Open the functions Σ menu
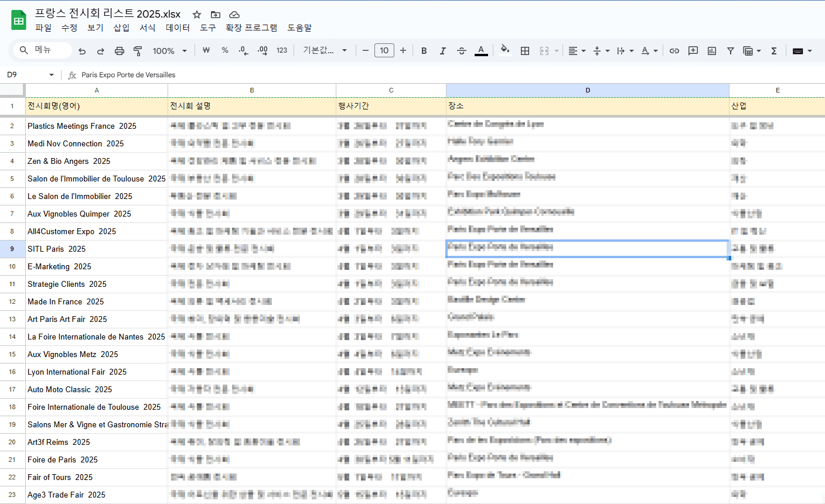Image resolution: width=825 pixels, height=504 pixels. pyautogui.click(x=774, y=51)
